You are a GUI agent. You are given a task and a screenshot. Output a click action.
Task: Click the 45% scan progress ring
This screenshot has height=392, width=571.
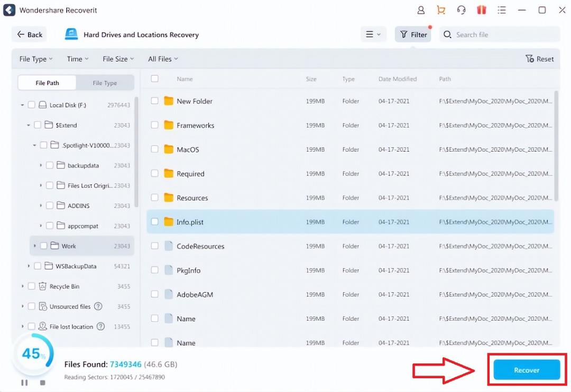point(33,354)
